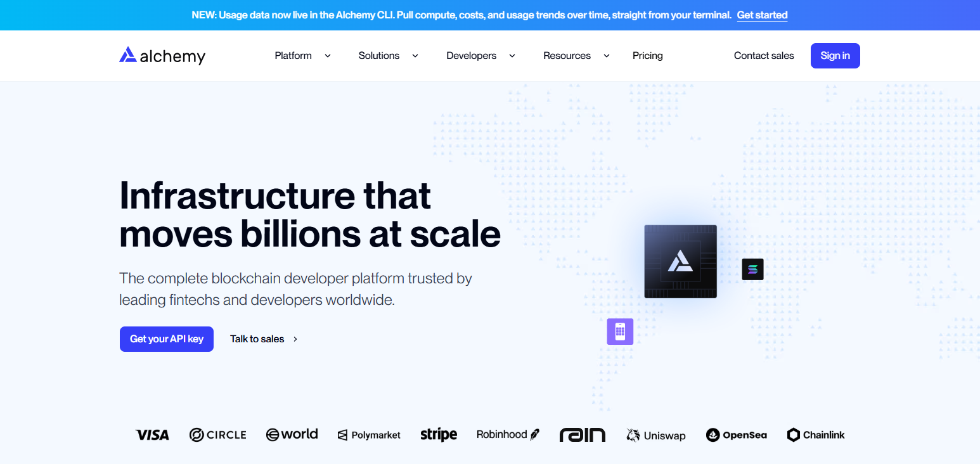Image resolution: width=980 pixels, height=464 pixels.
Task: Click the purple mobile device icon
Action: tap(620, 332)
